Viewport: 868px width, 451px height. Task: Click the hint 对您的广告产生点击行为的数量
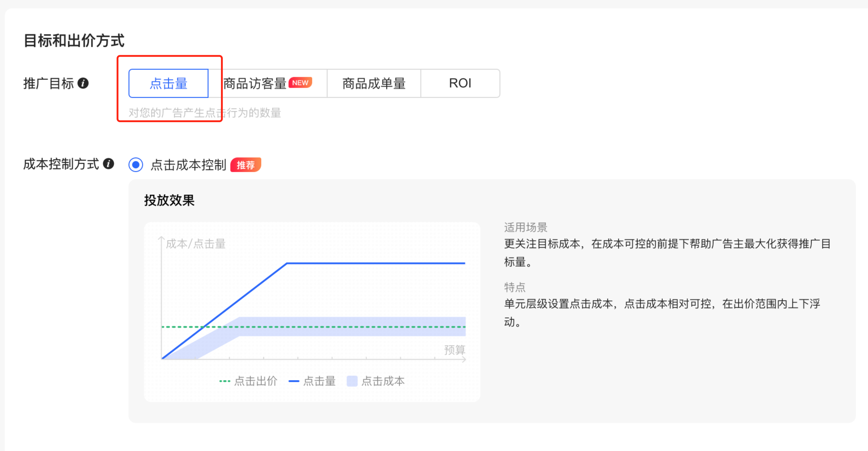(205, 112)
